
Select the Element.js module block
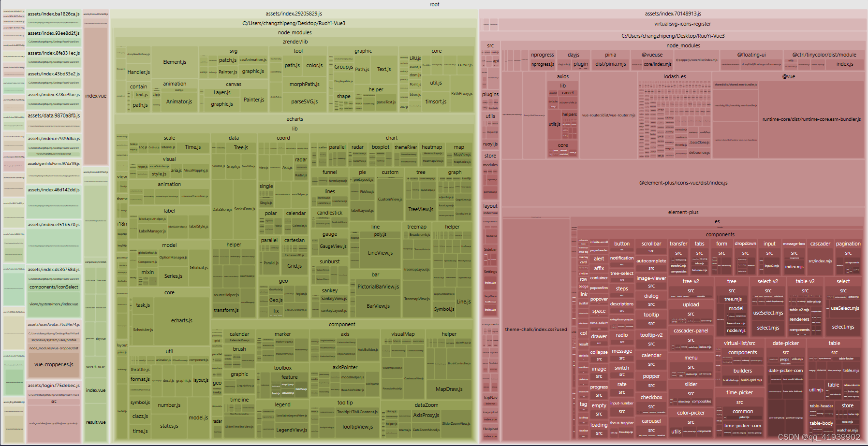(175, 62)
